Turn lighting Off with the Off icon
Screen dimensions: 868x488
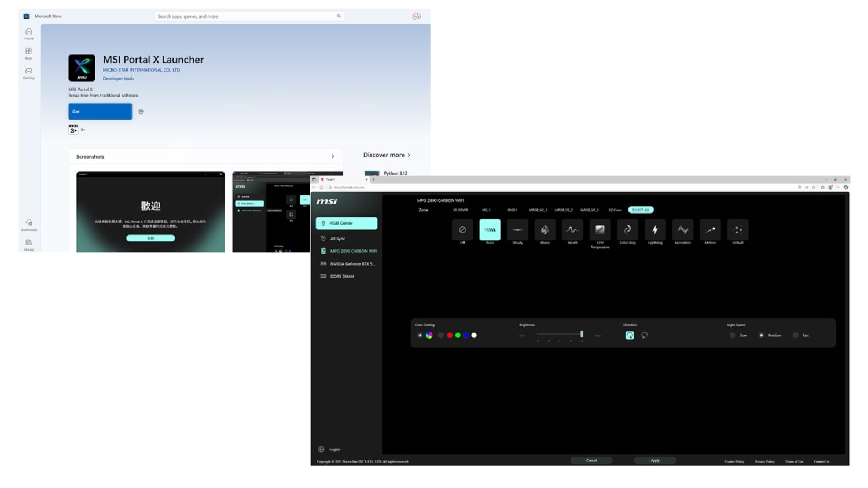(x=462, y=230)
